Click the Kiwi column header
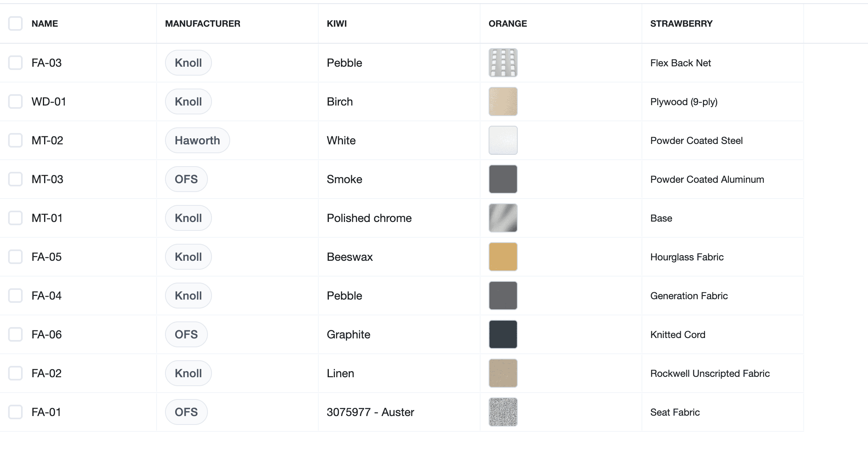Viewport: 868px width, 469px height. [x=337, y=23]
